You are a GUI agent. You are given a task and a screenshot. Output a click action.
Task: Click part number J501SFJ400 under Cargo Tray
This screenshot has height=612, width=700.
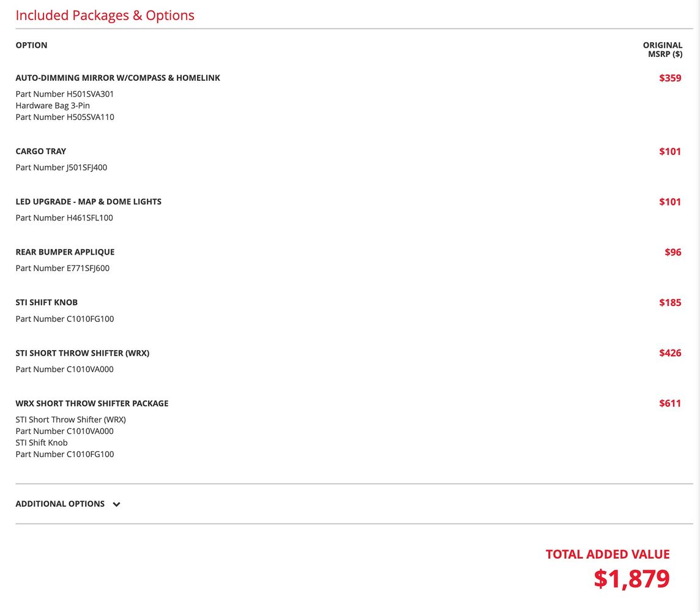61,167
